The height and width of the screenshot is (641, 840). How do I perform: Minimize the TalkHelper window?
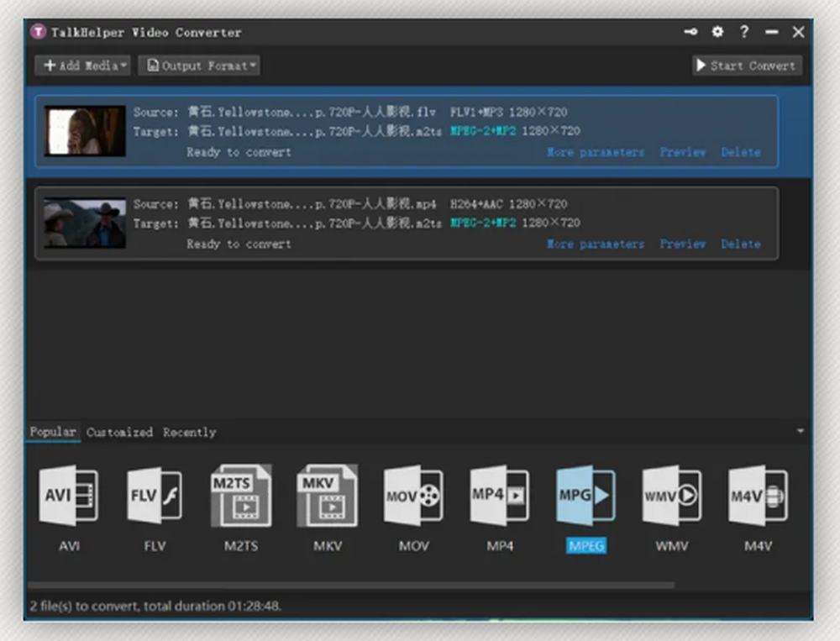click(x=771, y=32)
